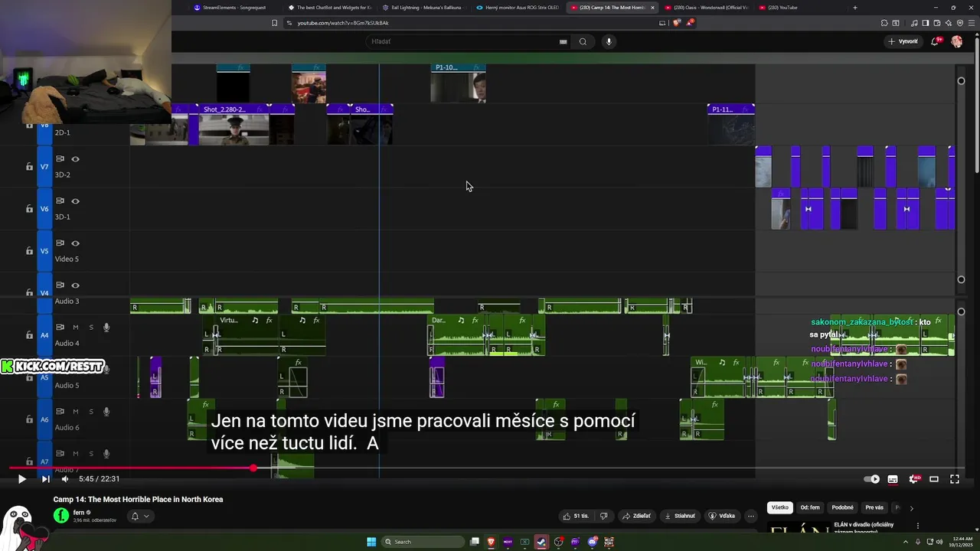
Task: Open the options menu for the ELÁN video
Action: (x=918, y=526)
